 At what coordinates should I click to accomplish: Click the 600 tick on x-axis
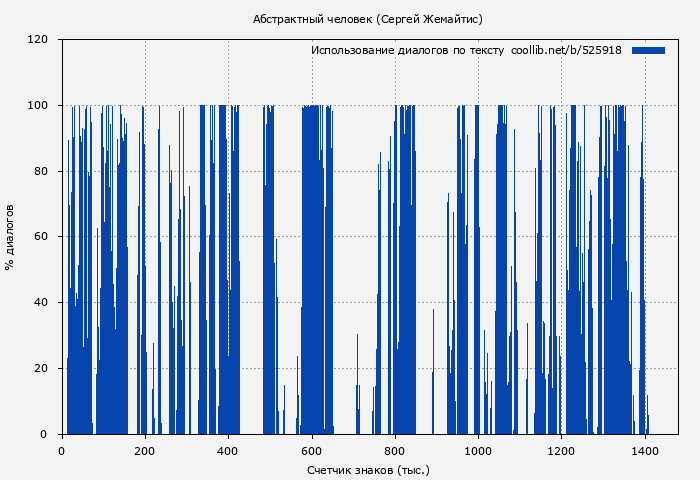click(312, 451)
